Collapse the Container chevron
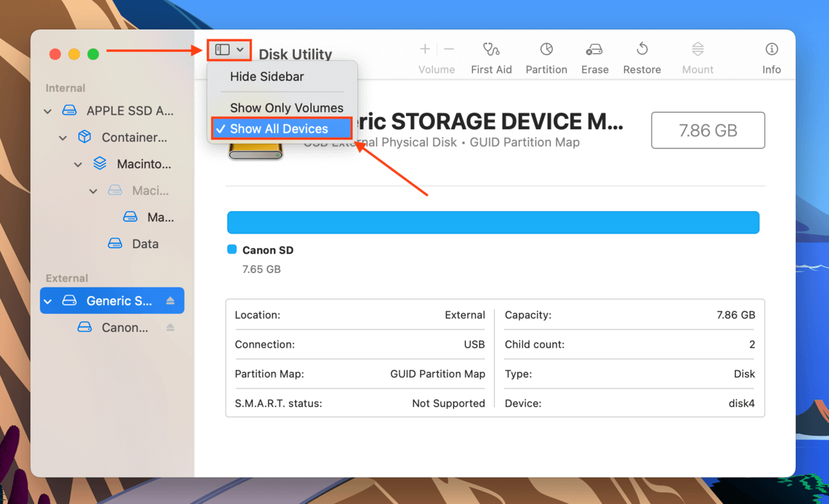829x504 pixels. (62, 138)
